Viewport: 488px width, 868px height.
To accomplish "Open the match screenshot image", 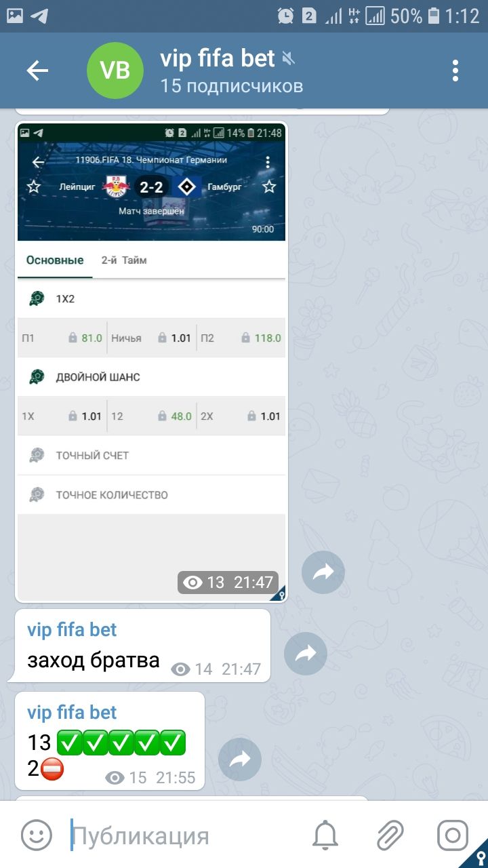I will [x=151, y=361].
